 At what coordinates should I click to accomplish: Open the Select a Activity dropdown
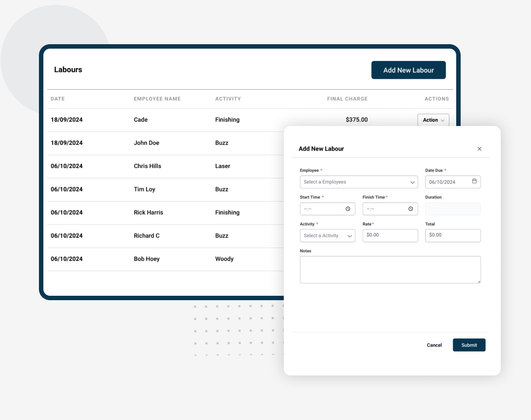pyautogui.click(x=327, y=236)
